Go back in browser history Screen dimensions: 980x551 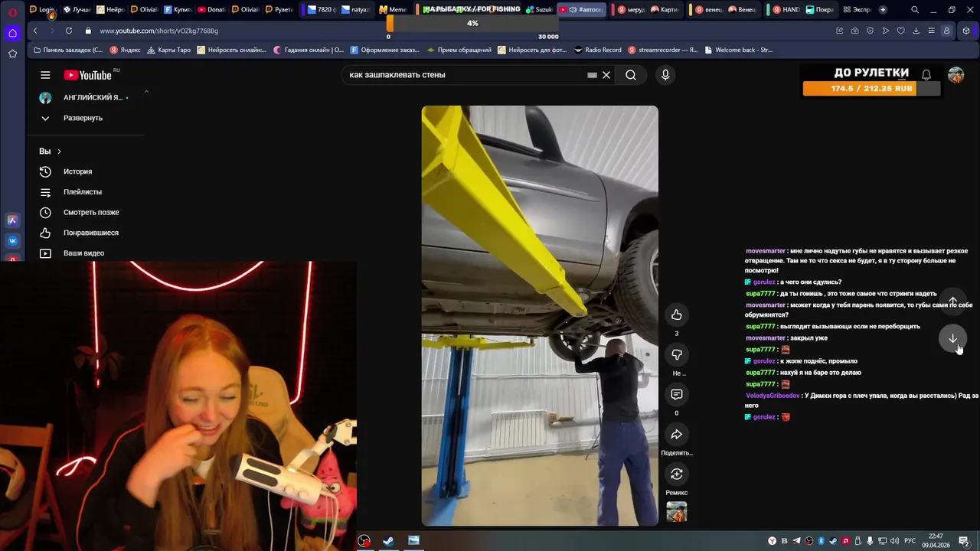point(35,31)
